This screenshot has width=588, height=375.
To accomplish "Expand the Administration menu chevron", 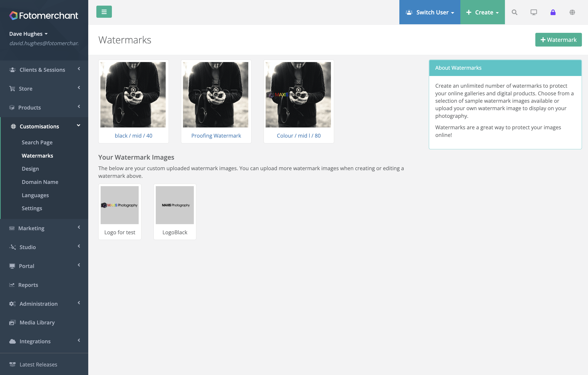I will (x=79, y=303).
